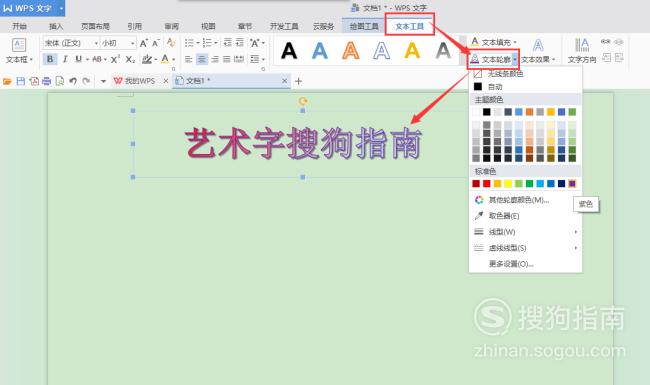Viewport: 650px width, 385px height.
Task: Open the 开始 ribbon tab
Action: [x=19, y=27]
